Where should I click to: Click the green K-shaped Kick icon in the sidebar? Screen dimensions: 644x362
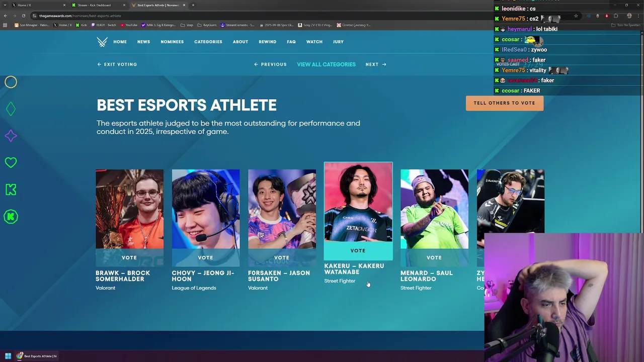(11, 190)
